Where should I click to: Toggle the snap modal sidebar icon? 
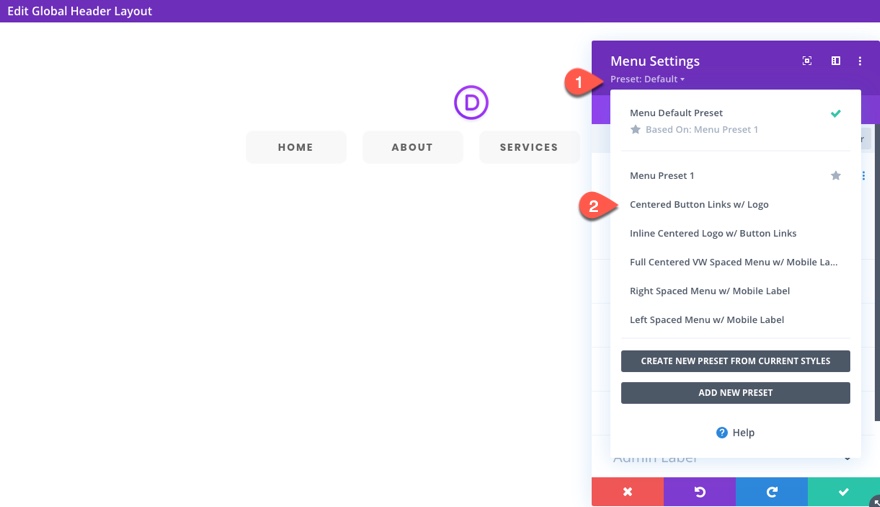pyautogui.click(x=835, y=61)
